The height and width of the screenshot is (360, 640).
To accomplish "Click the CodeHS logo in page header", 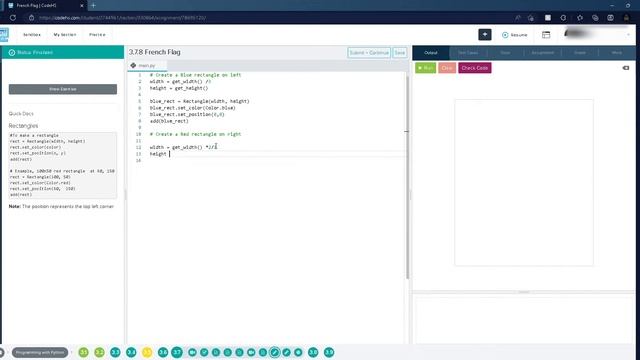I will pyautogui.click(x=4, y=35).
